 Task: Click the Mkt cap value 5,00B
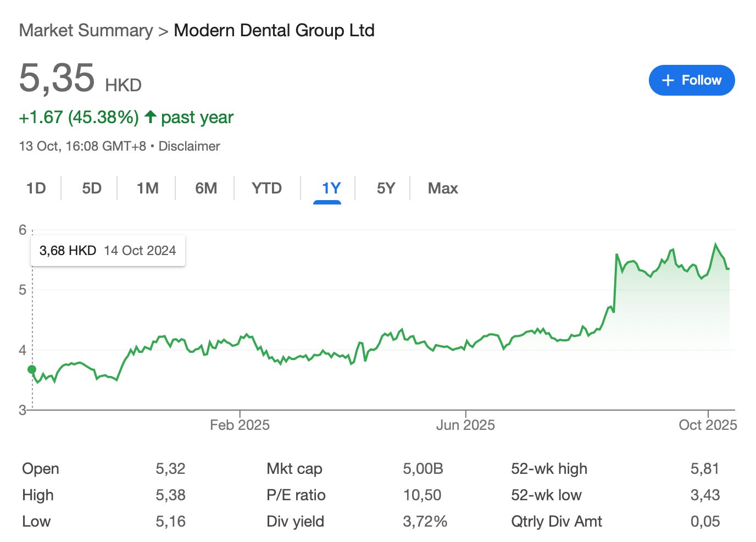[423, 469]
